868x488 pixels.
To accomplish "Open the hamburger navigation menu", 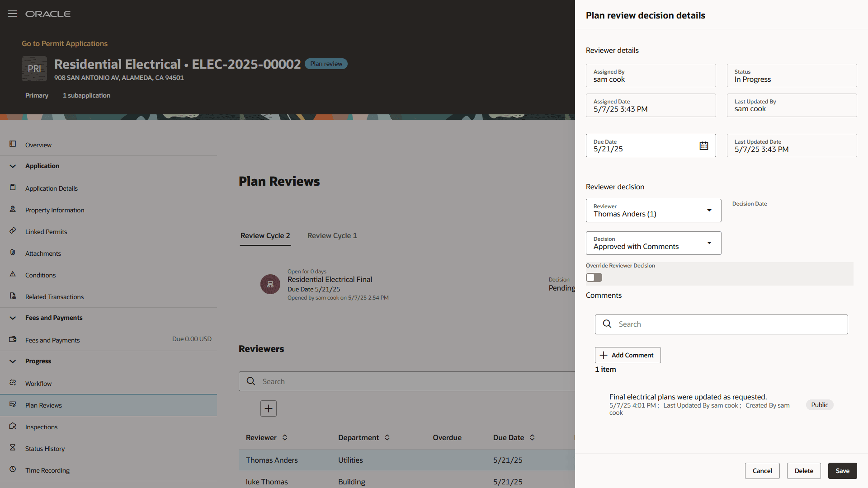I will (x=13, y=14).
